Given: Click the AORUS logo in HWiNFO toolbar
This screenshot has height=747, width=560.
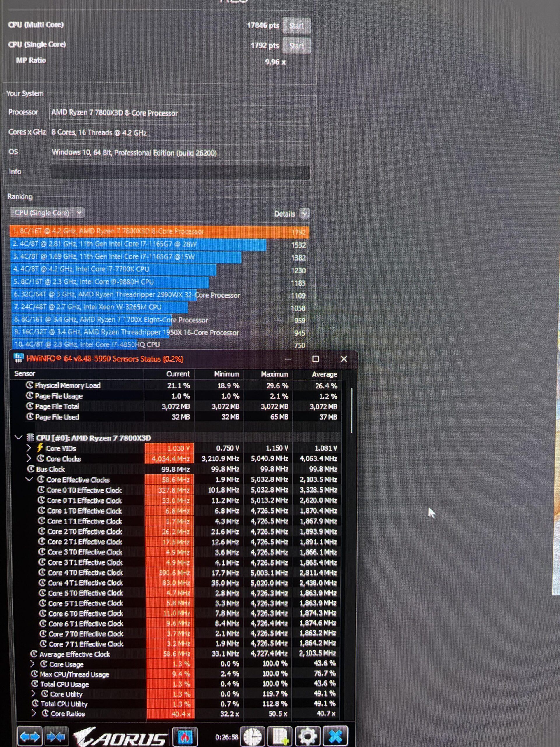Looking at the screenshot, I should [x=120, y=737].
